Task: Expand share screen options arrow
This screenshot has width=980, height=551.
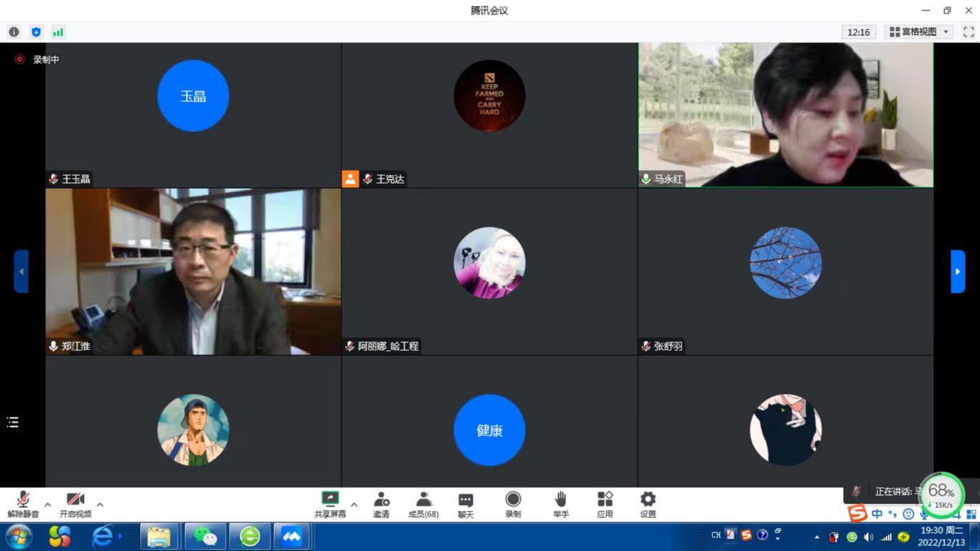Action: (x=354, y=504)
